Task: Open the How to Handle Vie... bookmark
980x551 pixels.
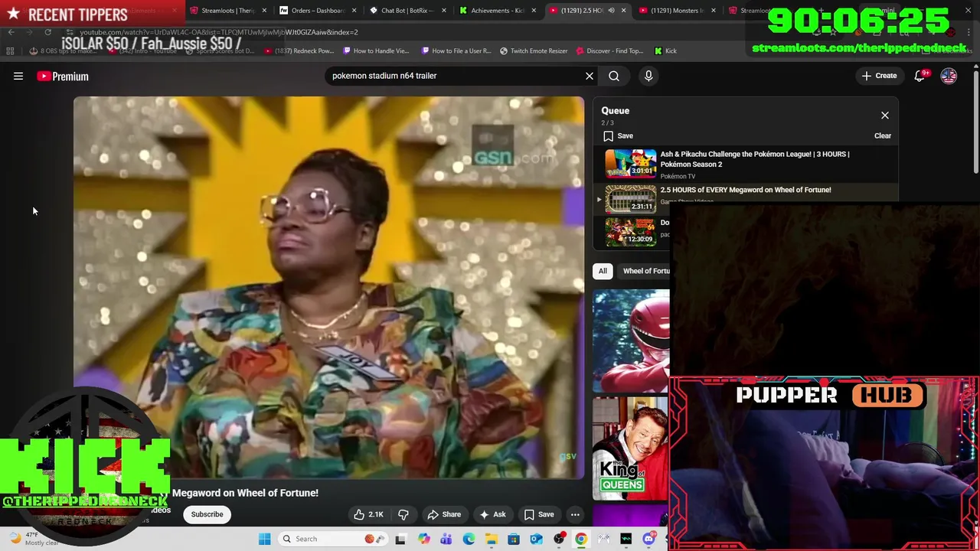Action: coord(376,51)
